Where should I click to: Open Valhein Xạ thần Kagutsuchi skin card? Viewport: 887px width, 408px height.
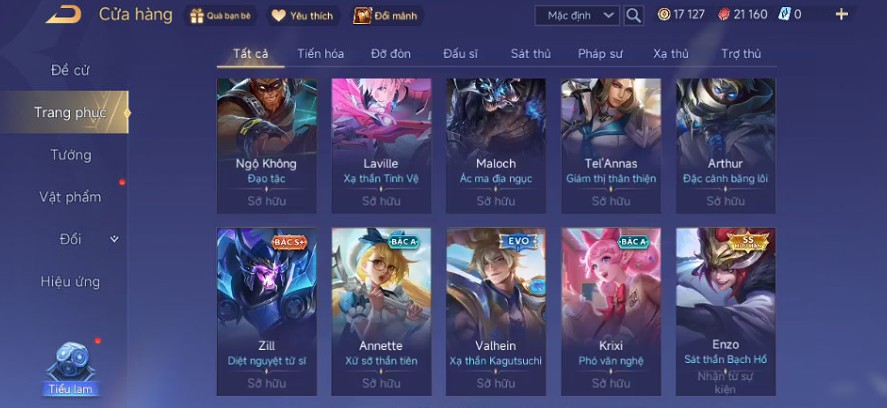point(496,311)
